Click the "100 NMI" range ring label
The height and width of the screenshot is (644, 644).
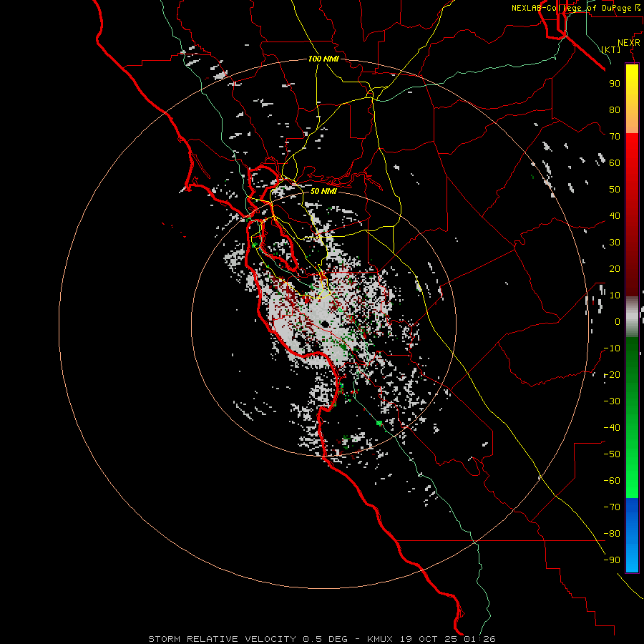point(323,59)
